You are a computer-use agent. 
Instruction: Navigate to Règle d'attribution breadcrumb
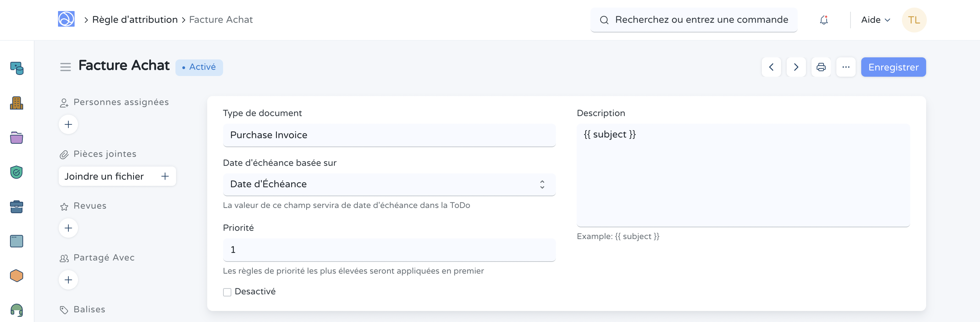coord(135,20)
